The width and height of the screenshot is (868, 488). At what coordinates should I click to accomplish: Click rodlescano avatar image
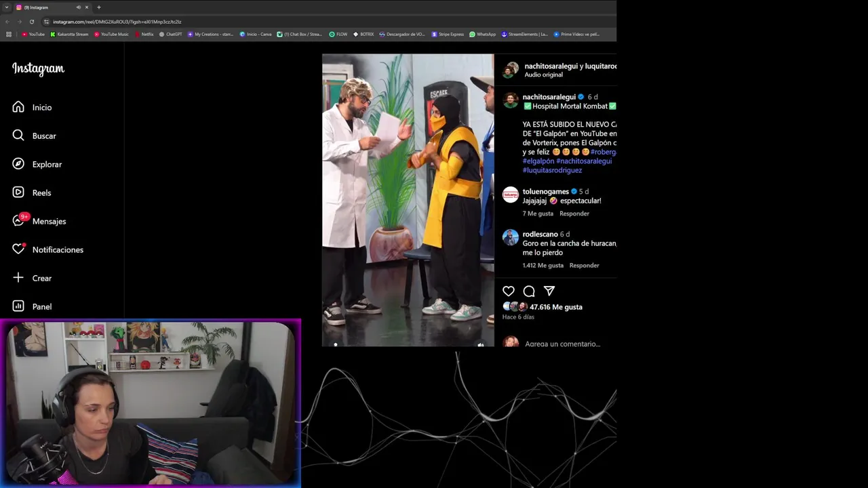511,237
